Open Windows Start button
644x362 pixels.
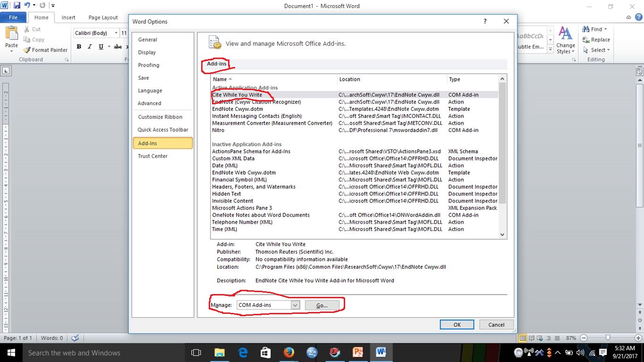[x=11, y=353]
